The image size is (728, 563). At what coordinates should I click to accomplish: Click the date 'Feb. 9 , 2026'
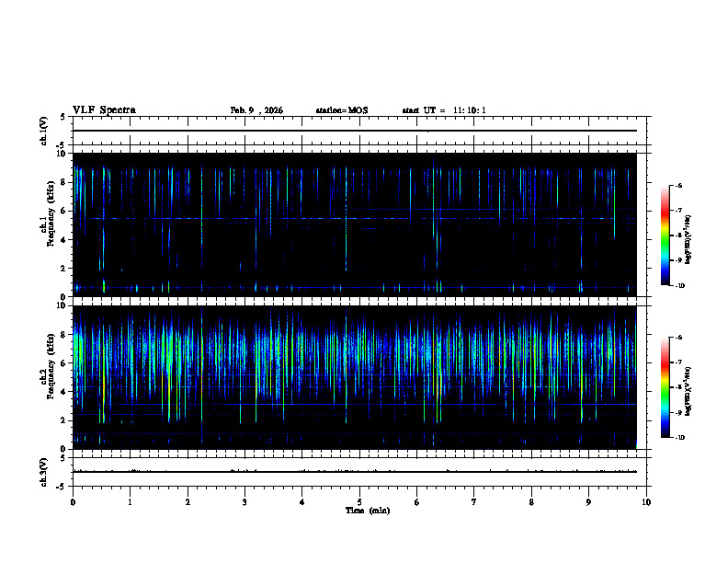coord(256,110)
